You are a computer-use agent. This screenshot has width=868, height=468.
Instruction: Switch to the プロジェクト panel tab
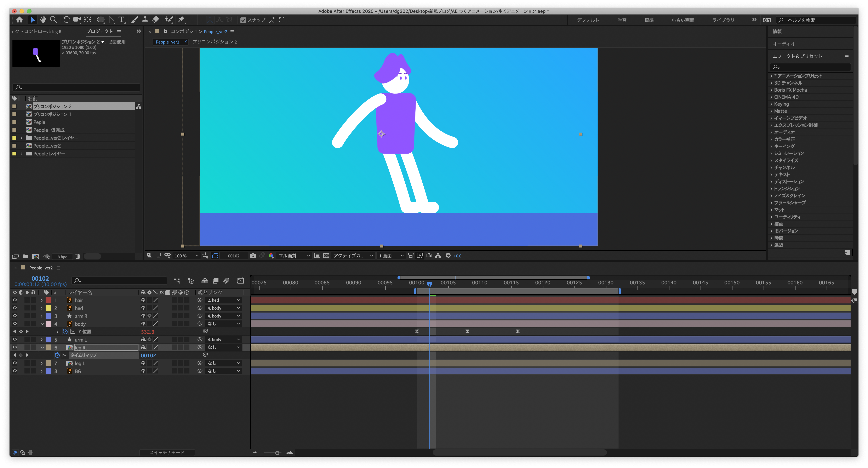(x=99, y=31)
